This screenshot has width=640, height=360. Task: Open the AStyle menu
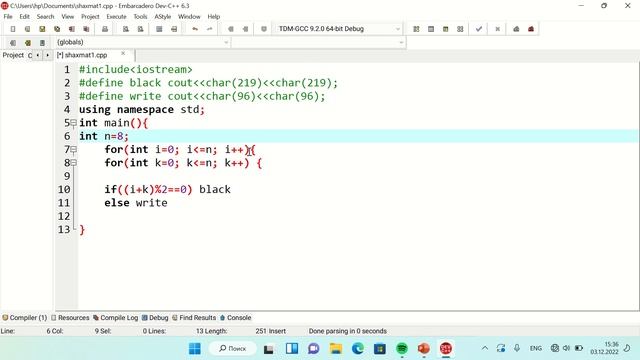click(x=163, y=17)
